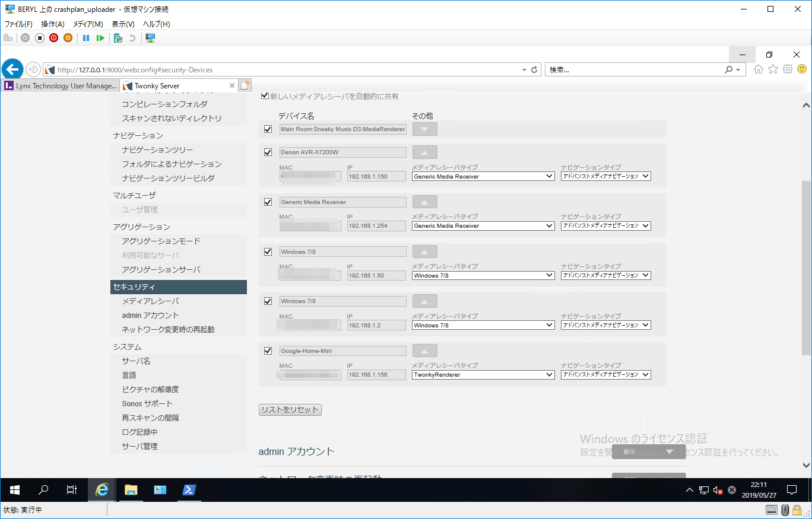Open the アグリゲーションモード sidebar link
This screenshot has height=519, width=812.
pyautogui.click(x=161, y=241)
